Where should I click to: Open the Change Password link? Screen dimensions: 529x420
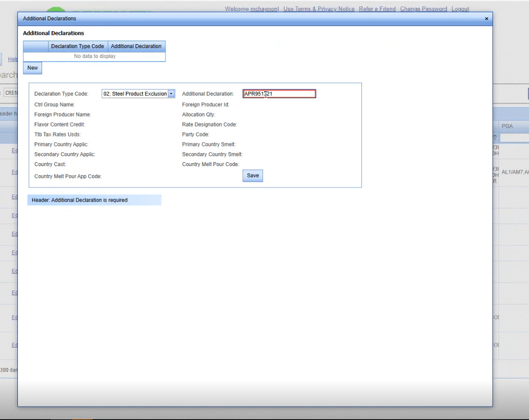pos(423,9)
